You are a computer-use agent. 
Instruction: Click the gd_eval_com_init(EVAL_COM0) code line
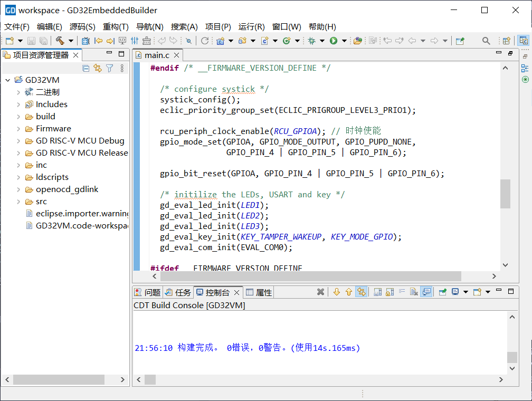pyautogui.click(x=226, y=247)
